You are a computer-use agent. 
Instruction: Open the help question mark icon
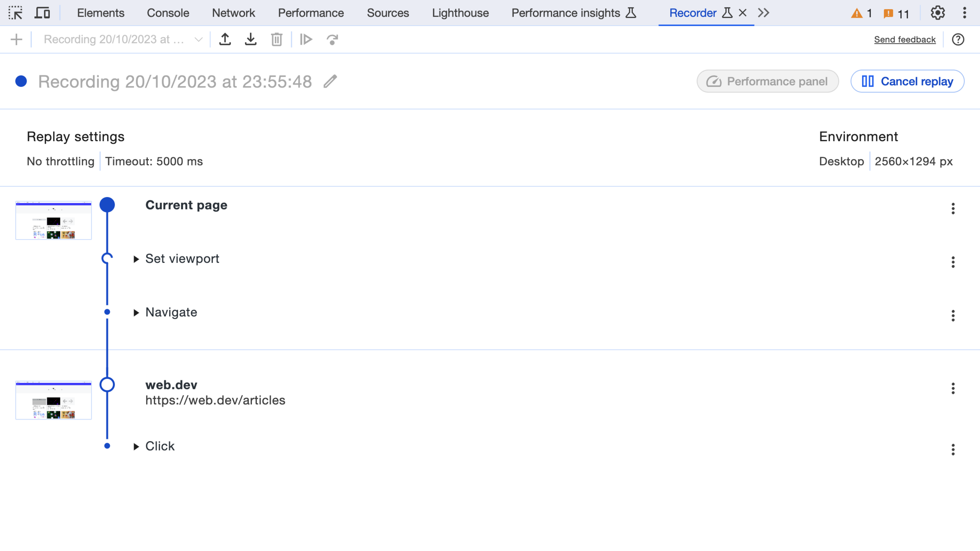tap(958, 40)
